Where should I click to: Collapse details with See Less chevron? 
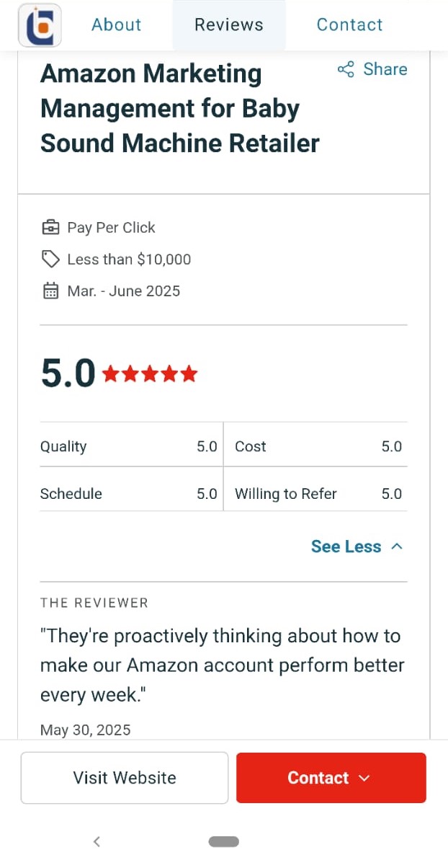[x=396, y=546]
